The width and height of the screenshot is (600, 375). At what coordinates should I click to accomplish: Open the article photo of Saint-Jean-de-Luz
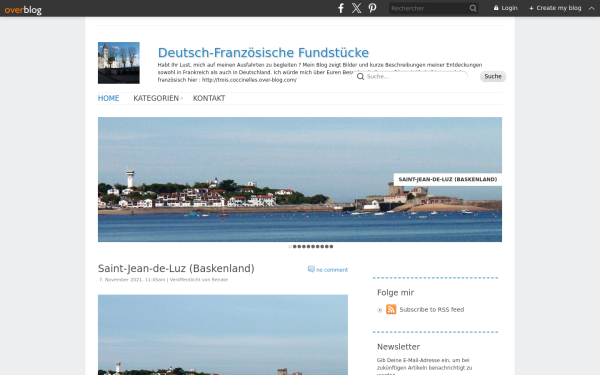[223, 335]
